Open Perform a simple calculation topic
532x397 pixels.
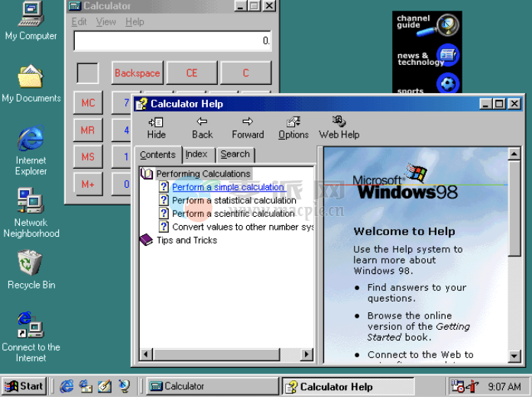[228, 187]
